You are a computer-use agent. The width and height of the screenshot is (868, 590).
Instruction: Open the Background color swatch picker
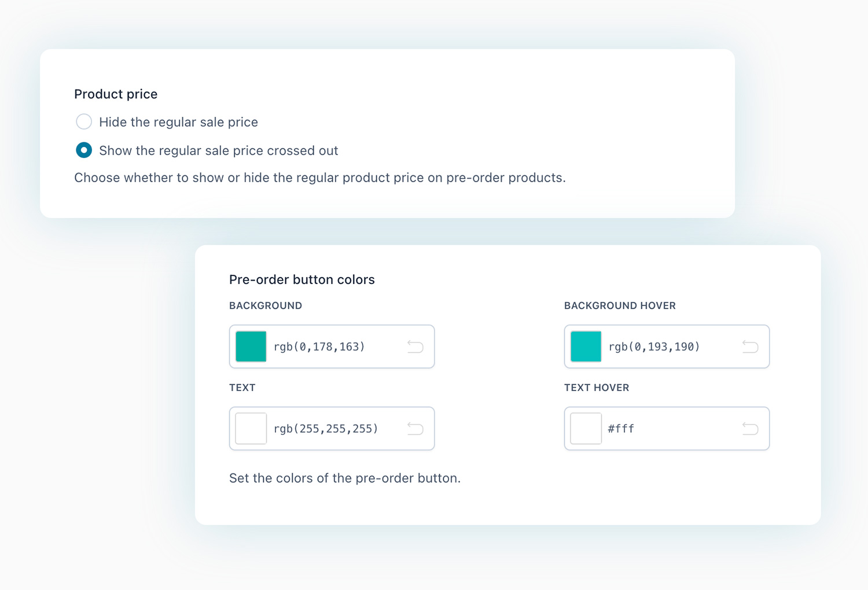pyautogui.click(x=251, y=346)
